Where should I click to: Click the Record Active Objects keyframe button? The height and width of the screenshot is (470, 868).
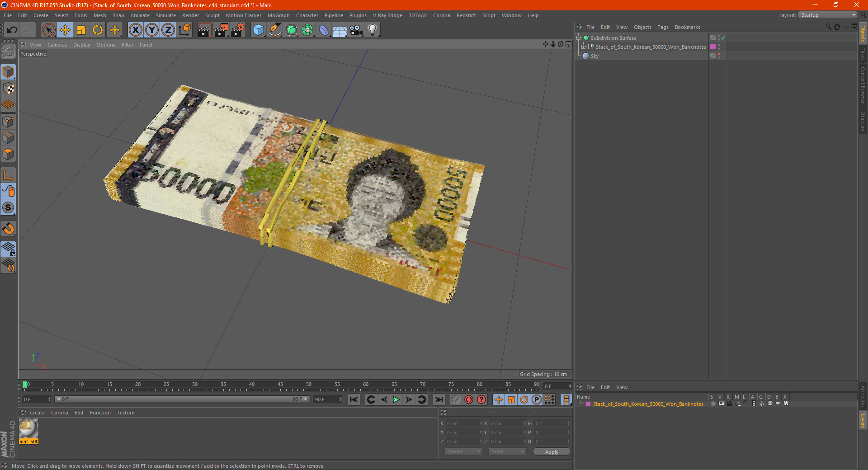pos(456,399)
